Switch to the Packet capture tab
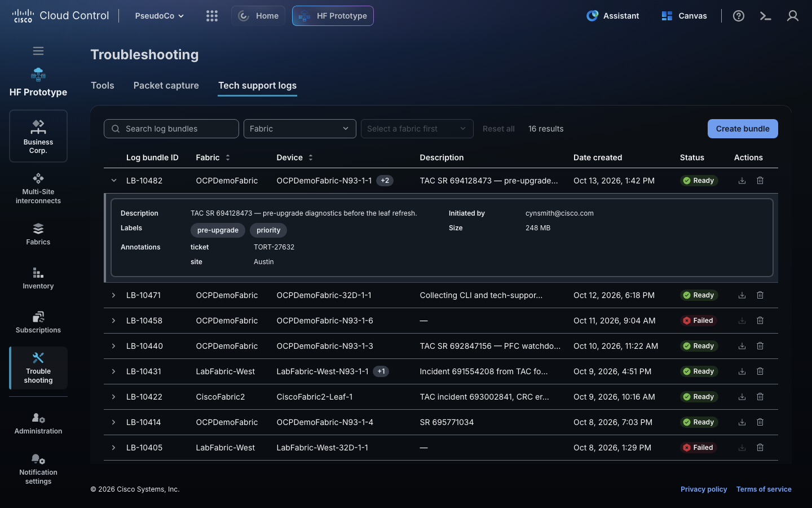Screen dimensions: 812x508 tap(166, 85)
